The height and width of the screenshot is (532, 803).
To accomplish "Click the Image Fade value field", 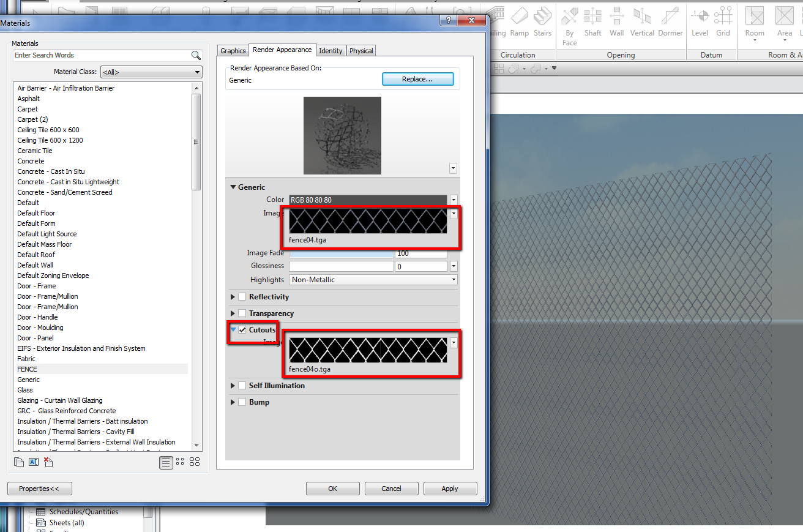I will (421, 253).
